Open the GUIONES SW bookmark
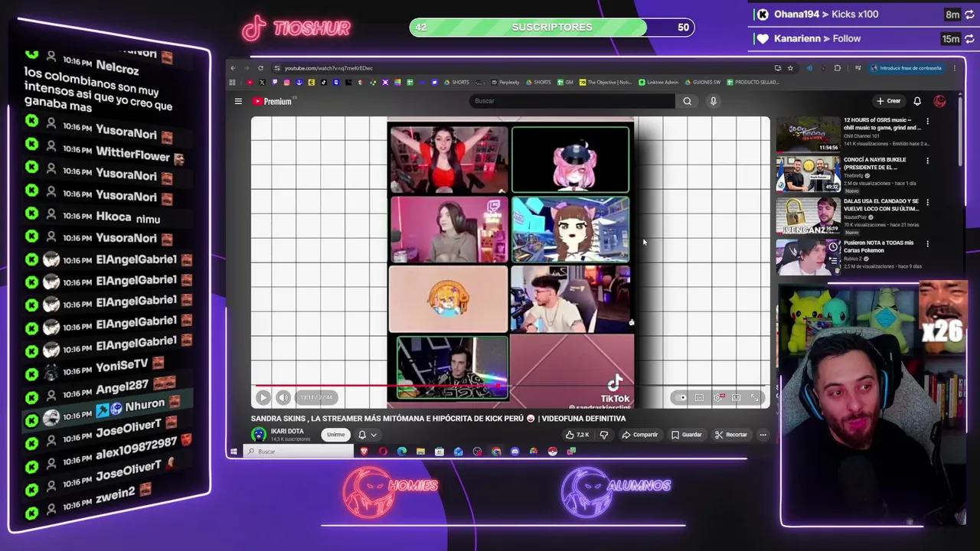This screenshot has width=980, height=551. point(703,82)
